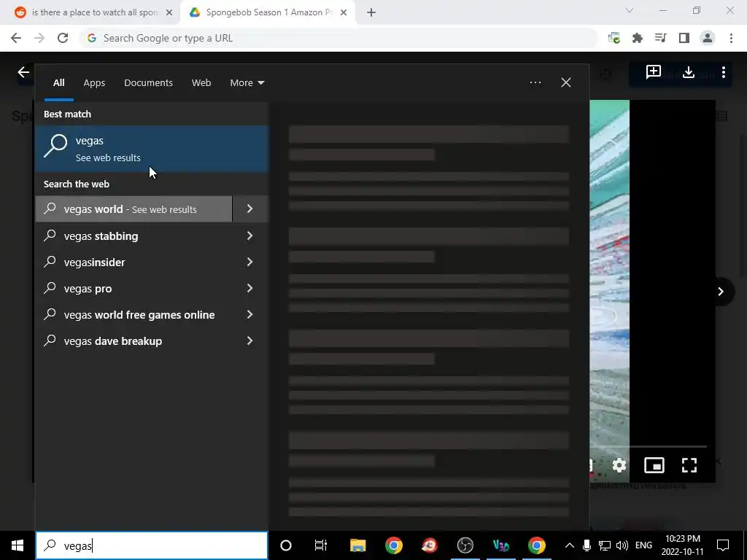Add a comment in Drive preview

(x=653, y=72)
